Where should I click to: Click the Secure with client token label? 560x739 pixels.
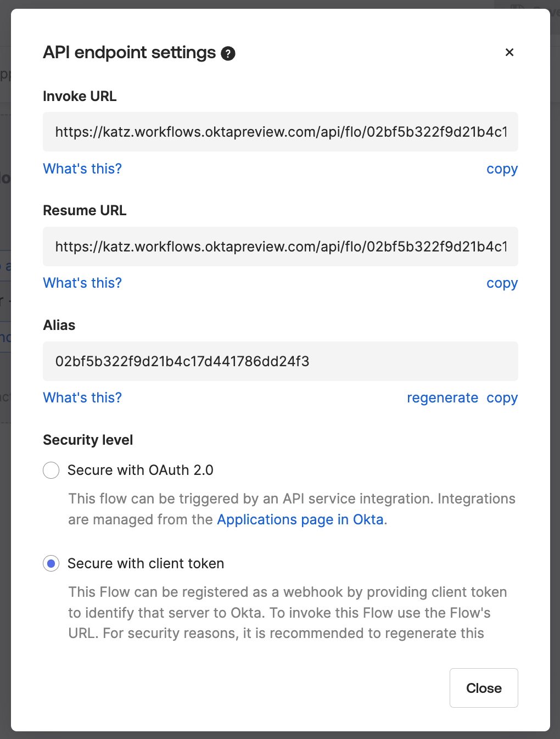tap(145, 563)
